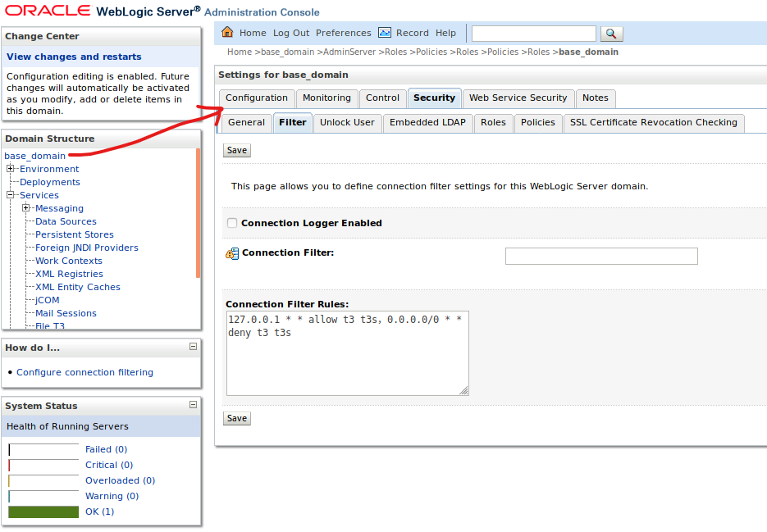Collapse the Services tree node
This screenshot has width=767, height=532.
[11, 195]
